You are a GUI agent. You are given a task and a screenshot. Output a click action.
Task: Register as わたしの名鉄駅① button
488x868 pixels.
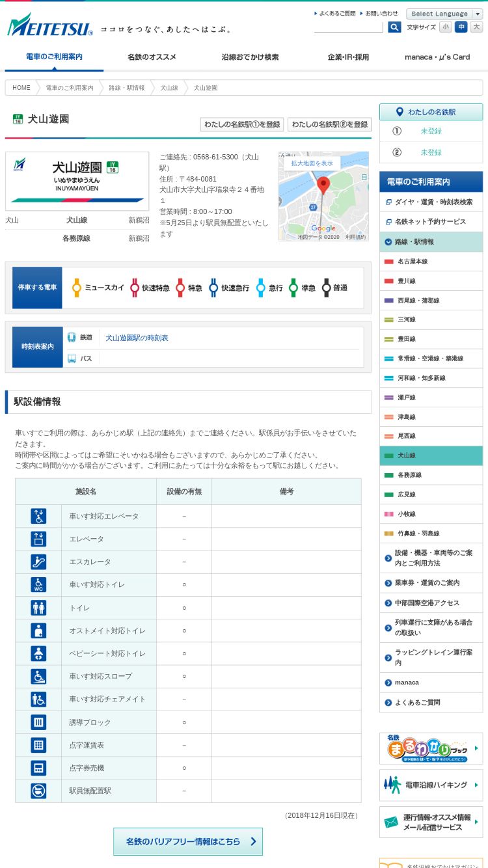coord(242,124)
